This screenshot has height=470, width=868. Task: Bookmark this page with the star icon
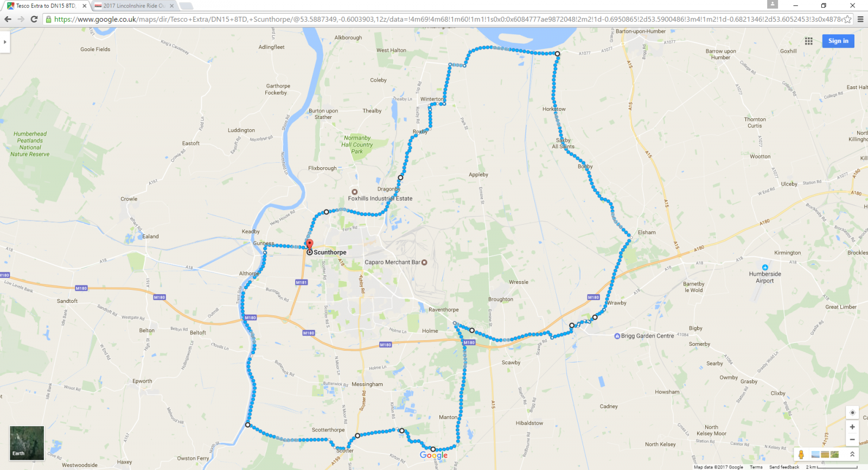point(847,19)
